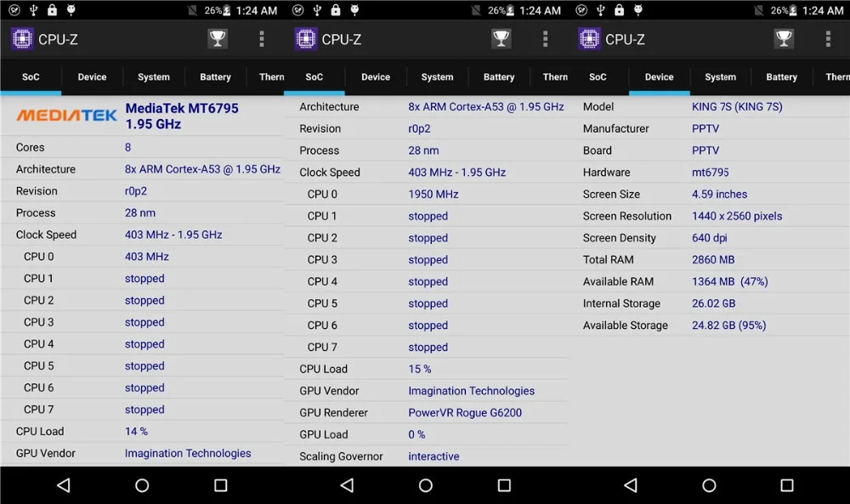Click the Total RAM value '2860 MB'

tap(713, 259)
